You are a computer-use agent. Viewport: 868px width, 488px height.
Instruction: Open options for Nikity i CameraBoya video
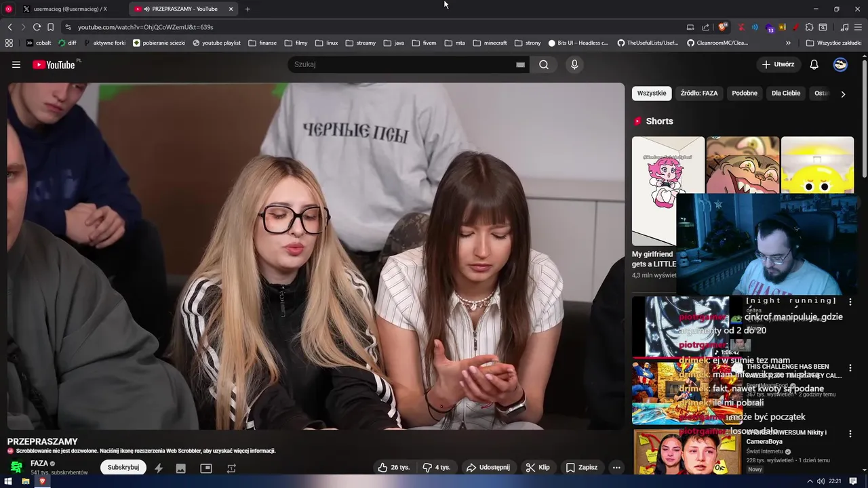click(x=850, y=434)
